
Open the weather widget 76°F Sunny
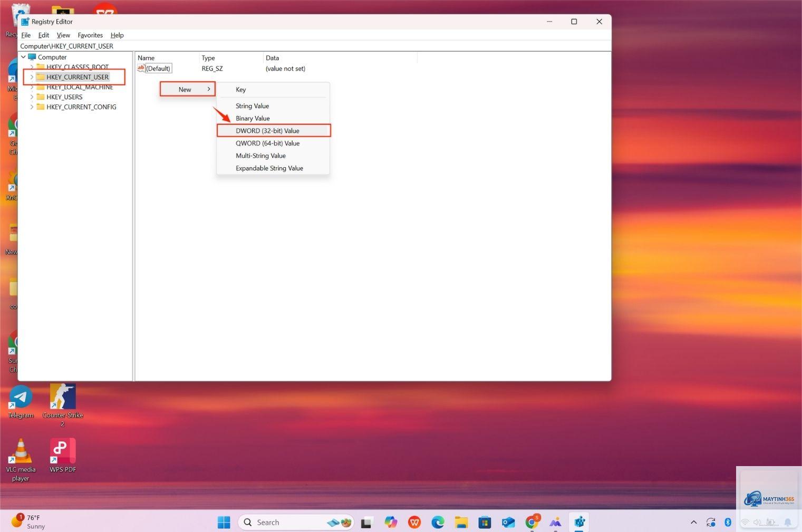tap(29, 522)
